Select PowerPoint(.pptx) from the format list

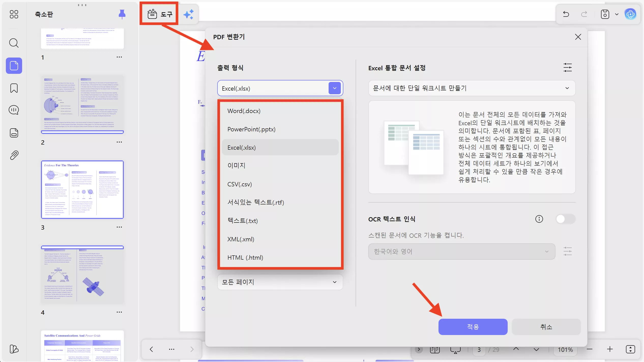[251, 129]
